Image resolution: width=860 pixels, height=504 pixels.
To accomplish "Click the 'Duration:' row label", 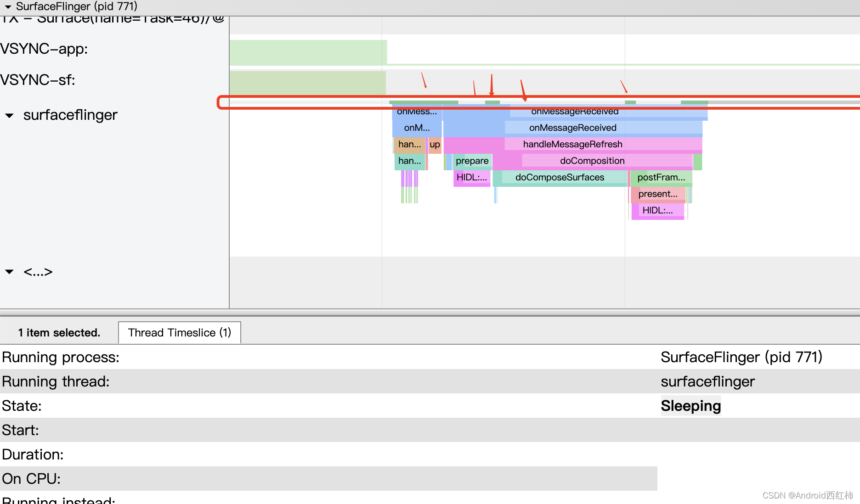I will point(33,454).
